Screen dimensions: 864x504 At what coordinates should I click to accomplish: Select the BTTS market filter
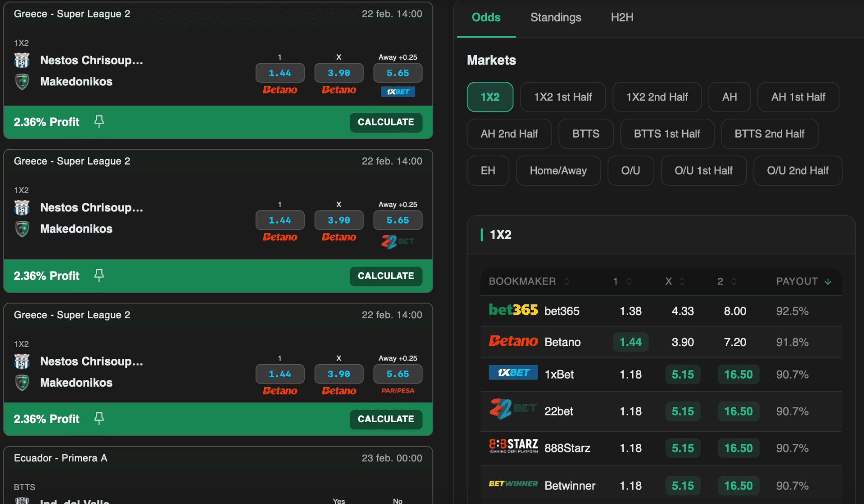click(x=585, y=134)
